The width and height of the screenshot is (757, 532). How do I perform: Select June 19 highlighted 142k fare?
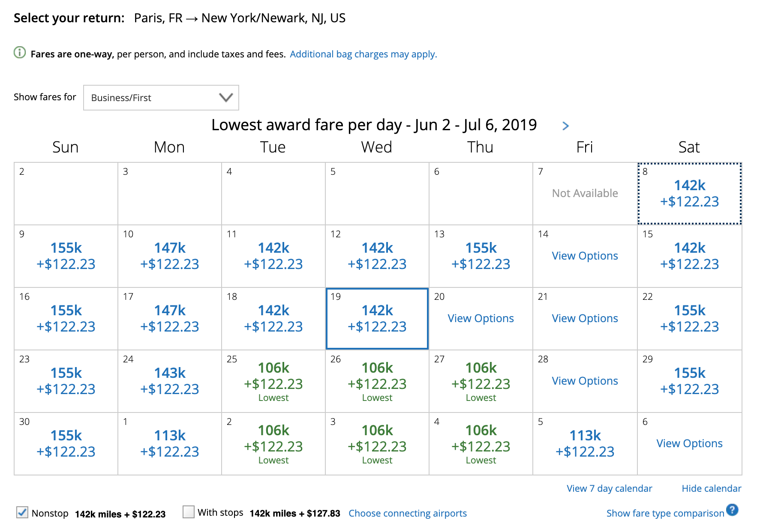(x=377, y=318)
